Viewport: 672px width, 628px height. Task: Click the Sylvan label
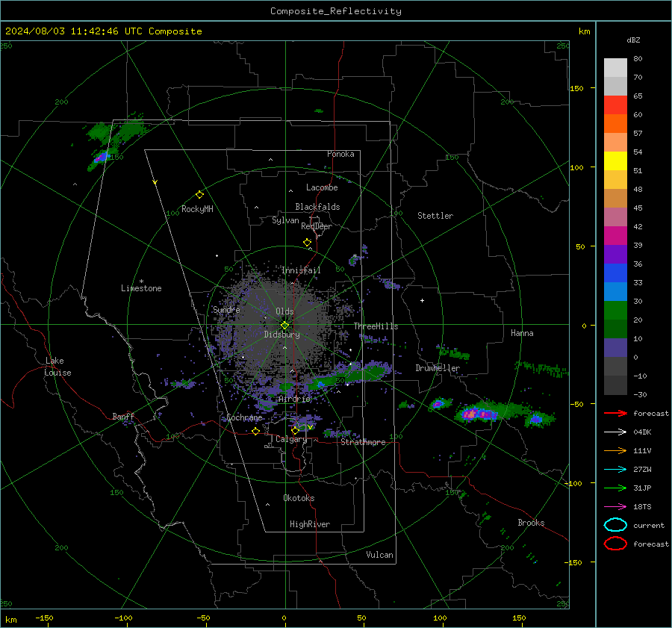pos(285,220)
